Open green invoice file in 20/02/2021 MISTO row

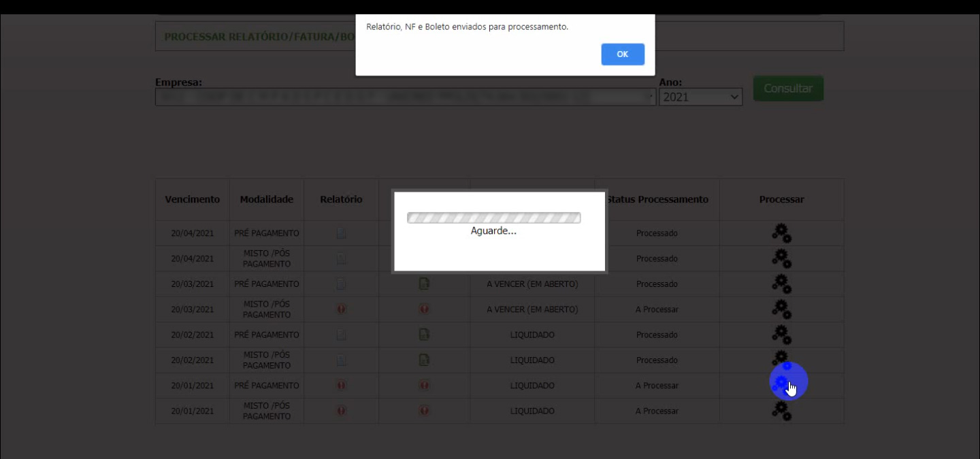424,360
